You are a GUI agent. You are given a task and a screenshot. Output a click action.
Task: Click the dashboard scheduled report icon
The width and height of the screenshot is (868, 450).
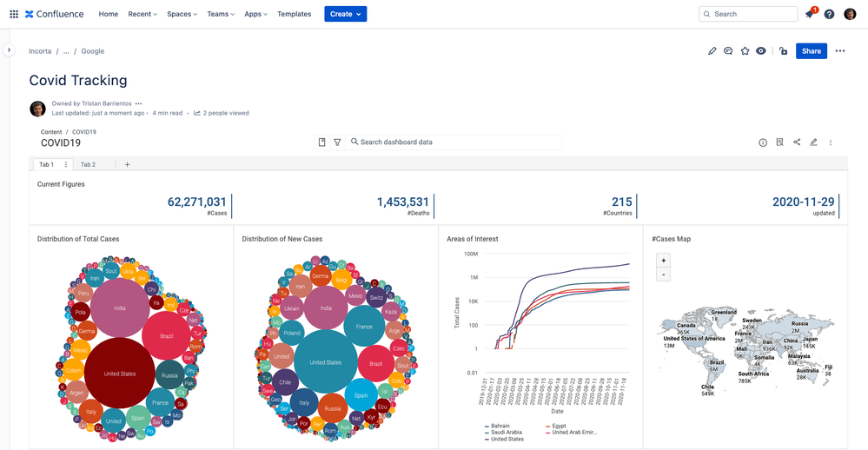[x=779, y=142]
